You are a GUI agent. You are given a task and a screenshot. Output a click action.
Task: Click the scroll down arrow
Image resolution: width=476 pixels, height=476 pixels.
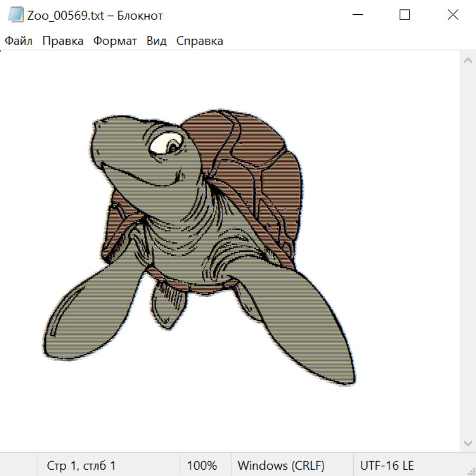click(468, 442)
